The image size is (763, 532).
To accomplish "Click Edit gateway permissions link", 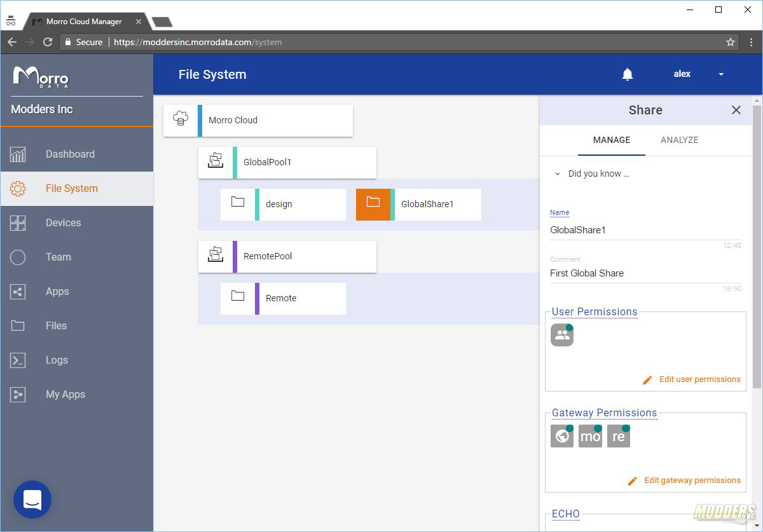I will 692,481.
